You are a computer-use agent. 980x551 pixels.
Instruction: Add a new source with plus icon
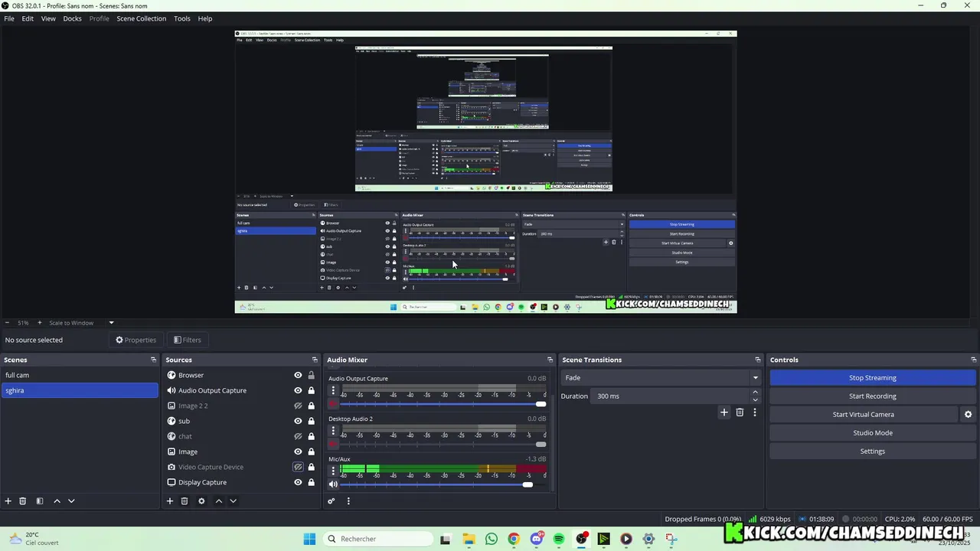pos(170,501)
